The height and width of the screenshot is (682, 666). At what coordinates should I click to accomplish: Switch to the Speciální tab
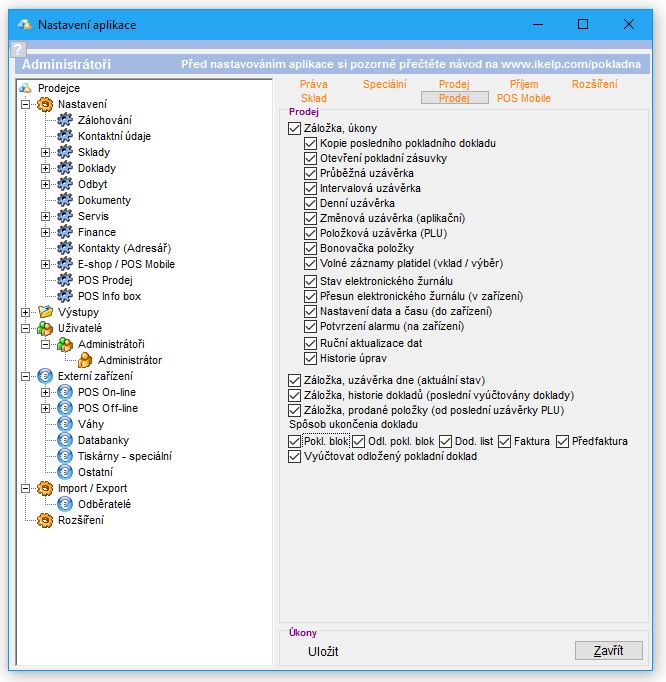(385, 85)
